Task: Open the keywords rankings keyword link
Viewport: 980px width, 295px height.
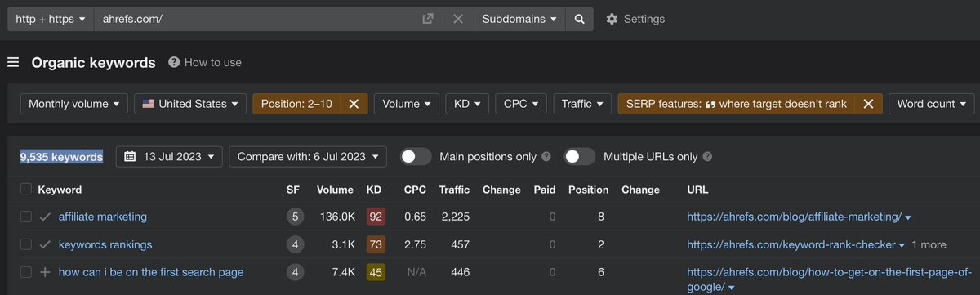Action: tap(105, 244)
